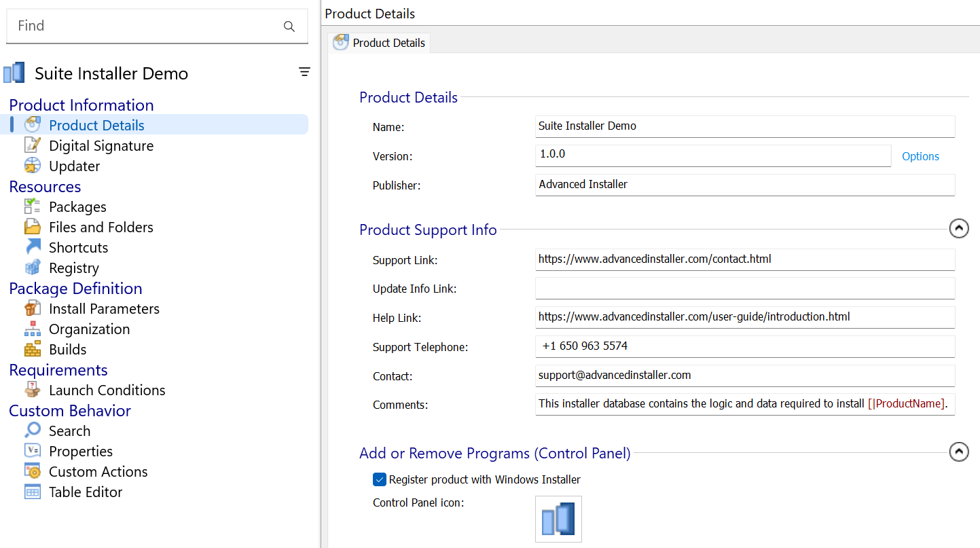Open the project menu icon beside Suite Installer Demo

(305, 72)
